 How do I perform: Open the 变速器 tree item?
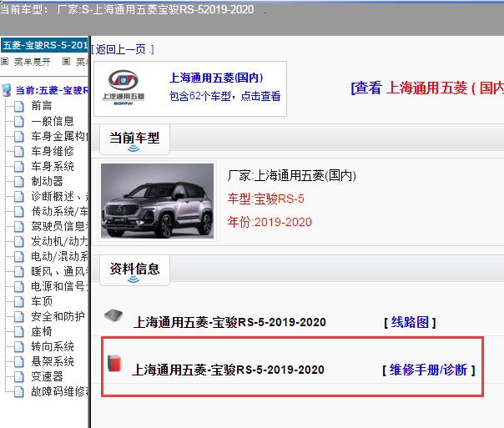pos(47,376)
